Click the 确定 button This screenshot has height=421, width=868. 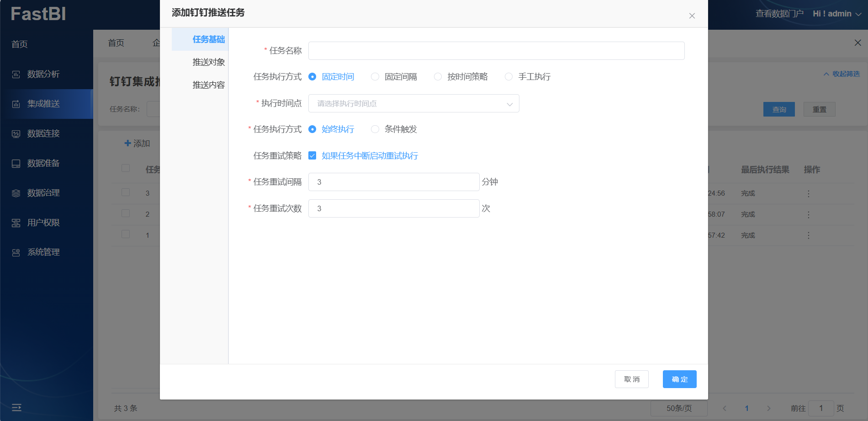click(x=679, y=379)
